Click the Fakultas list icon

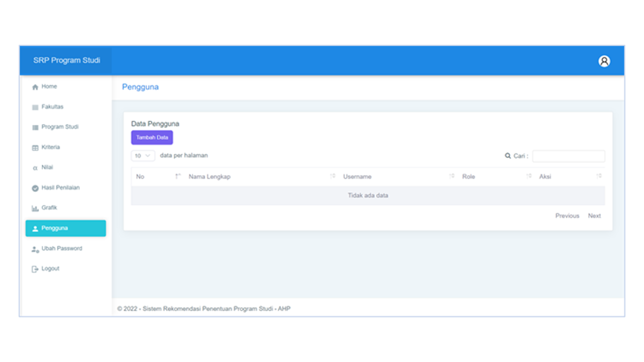click(x=35, y=108)
